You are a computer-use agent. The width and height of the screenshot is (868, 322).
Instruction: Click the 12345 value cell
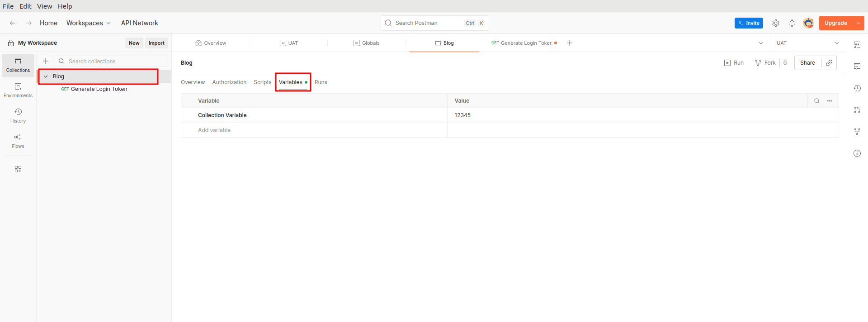(x=643, y=115)
